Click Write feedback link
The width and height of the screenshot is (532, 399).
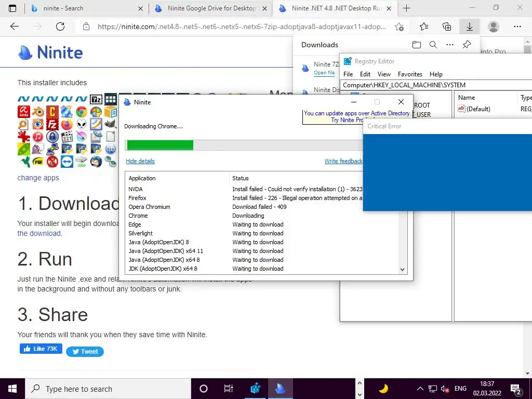343,161
